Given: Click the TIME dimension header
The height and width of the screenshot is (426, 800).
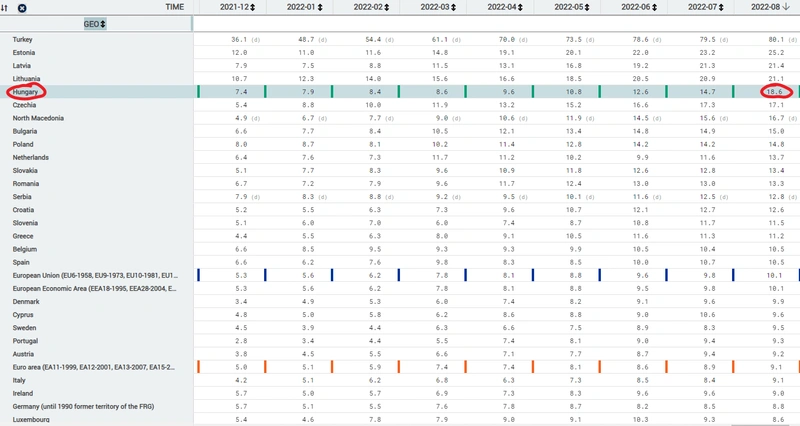Looking at the screenshot, I should pyautogui.click(x=174, y=7).
